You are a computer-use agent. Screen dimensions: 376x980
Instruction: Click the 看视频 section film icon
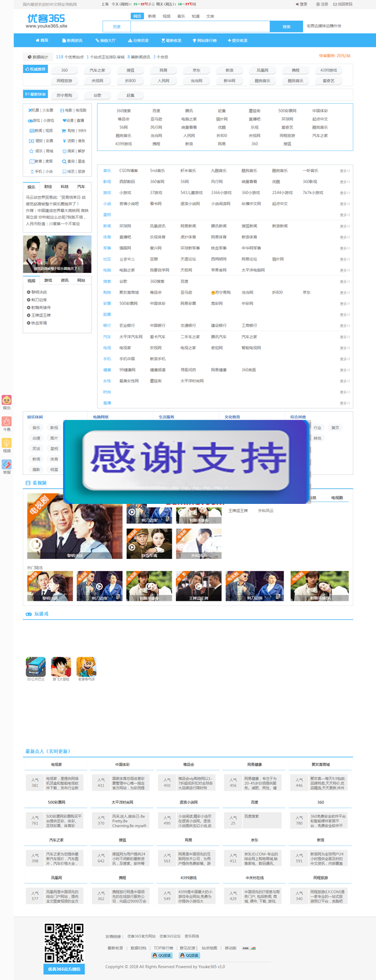click(x=28, y=482)
